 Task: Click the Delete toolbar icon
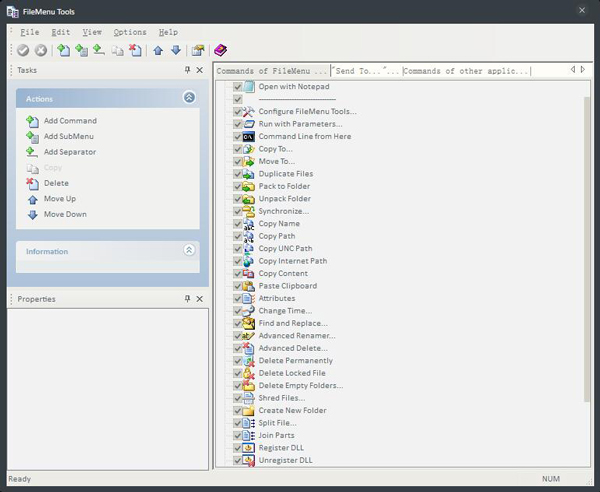(135, 50)
